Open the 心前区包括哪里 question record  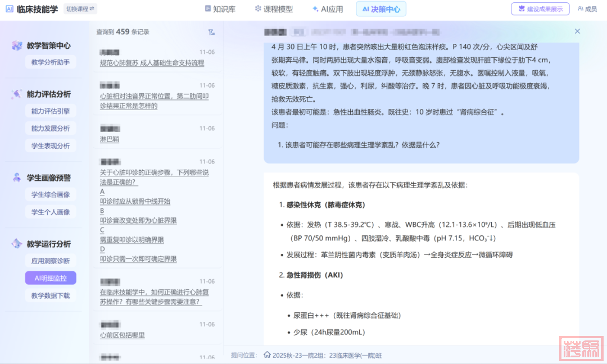click(x=123, y=335)
